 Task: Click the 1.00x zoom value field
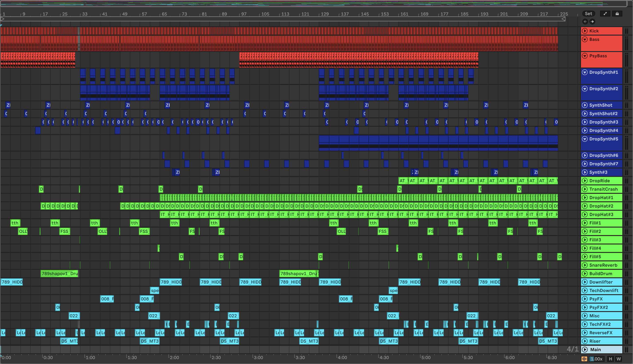597,359
